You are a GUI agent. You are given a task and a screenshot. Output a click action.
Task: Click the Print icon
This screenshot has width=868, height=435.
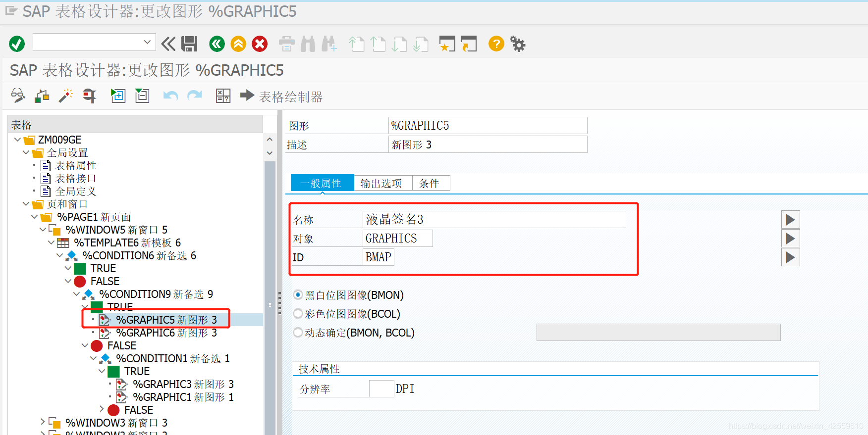point(286,44)
